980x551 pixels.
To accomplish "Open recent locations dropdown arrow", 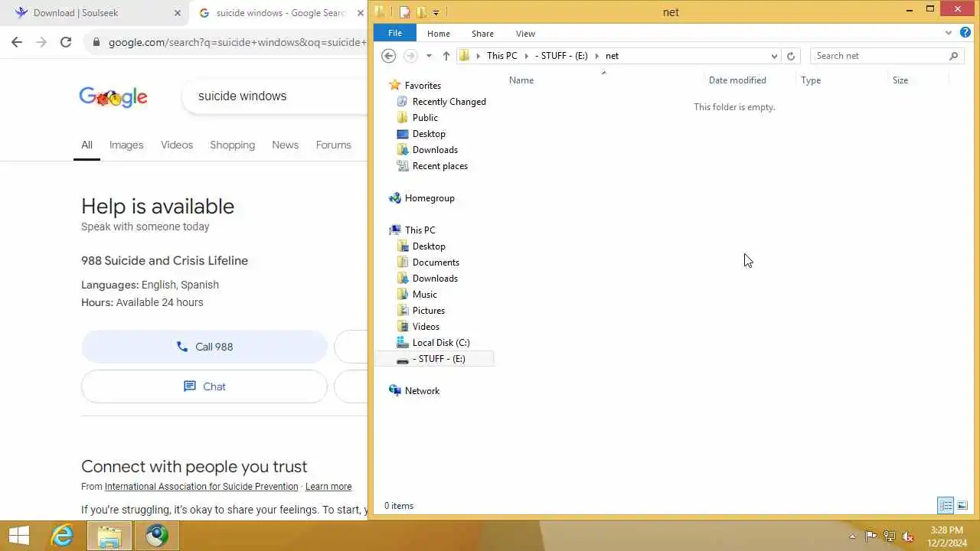I will click(x=429, y=56).
